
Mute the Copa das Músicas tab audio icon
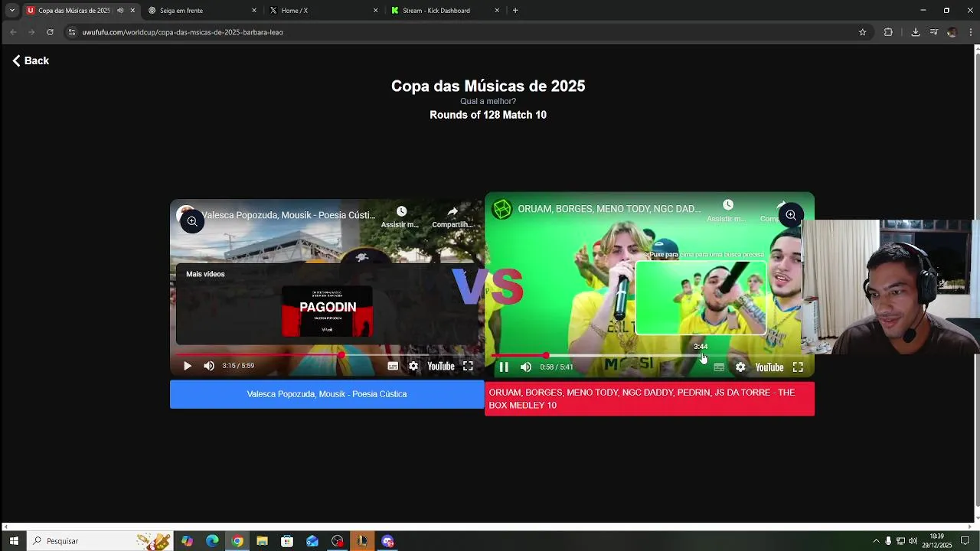point(120,11)
